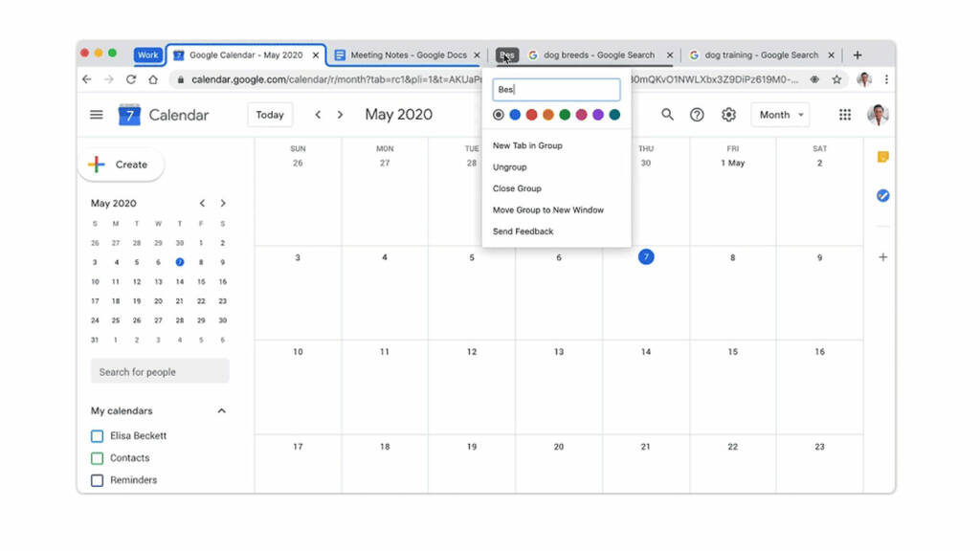
Task: Choose Ungroup from the group menu
Action: [509, 167]
